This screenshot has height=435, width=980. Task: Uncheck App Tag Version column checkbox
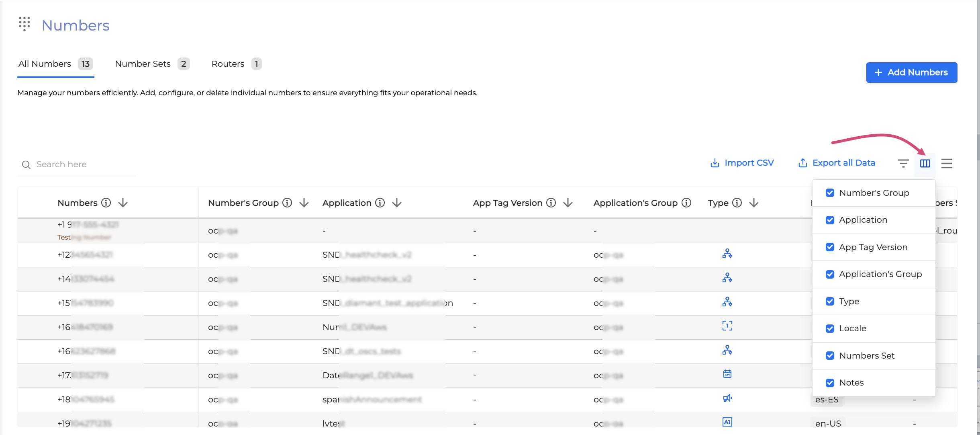(x=830, y=247)
